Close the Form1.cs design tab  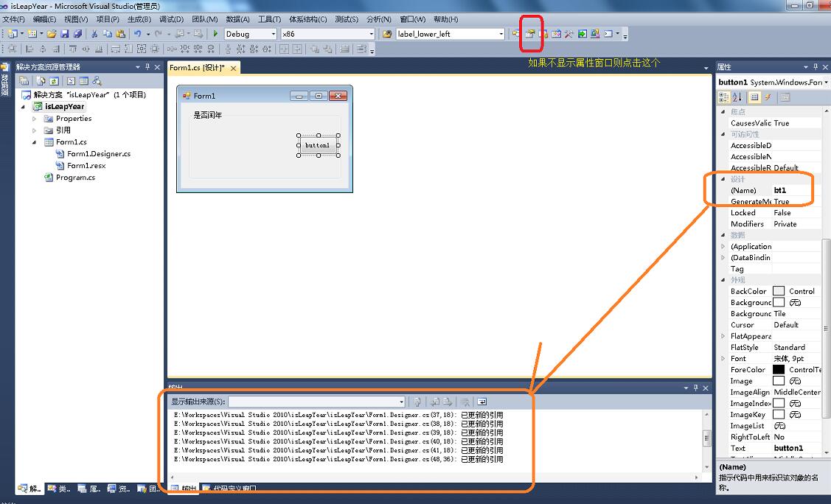pos(233,69)
